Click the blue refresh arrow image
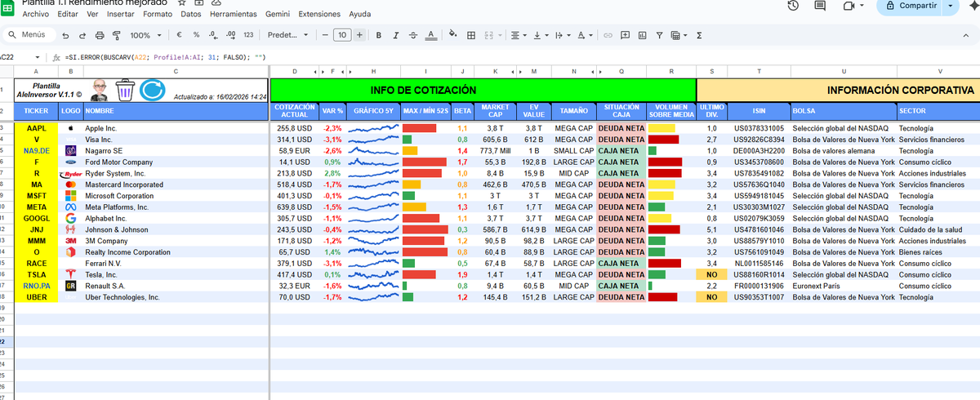Viewport: 980px width, 400px height. [152, 90]
